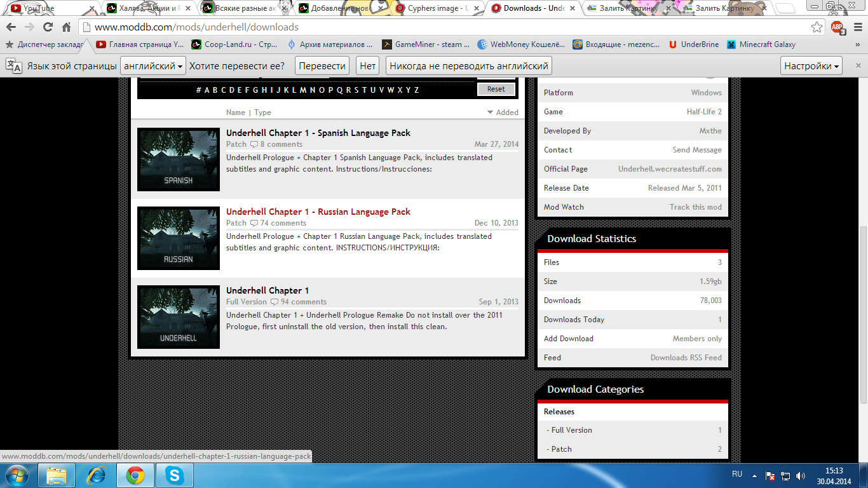The height and width of the screenshot is (488, 868).
Task: Bookmark this page with the star icon
Action: click(817, 27)
